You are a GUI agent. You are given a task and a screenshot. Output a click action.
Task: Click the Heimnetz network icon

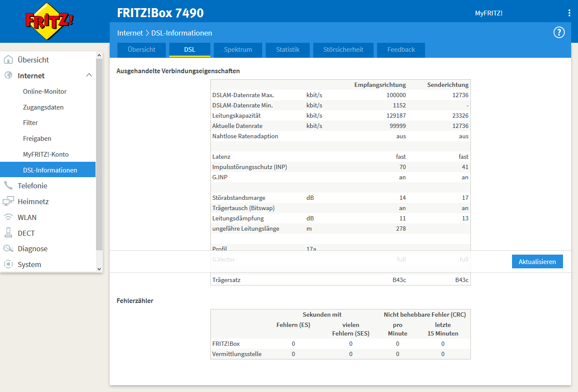pyautogui.click(x=8, y=201)
